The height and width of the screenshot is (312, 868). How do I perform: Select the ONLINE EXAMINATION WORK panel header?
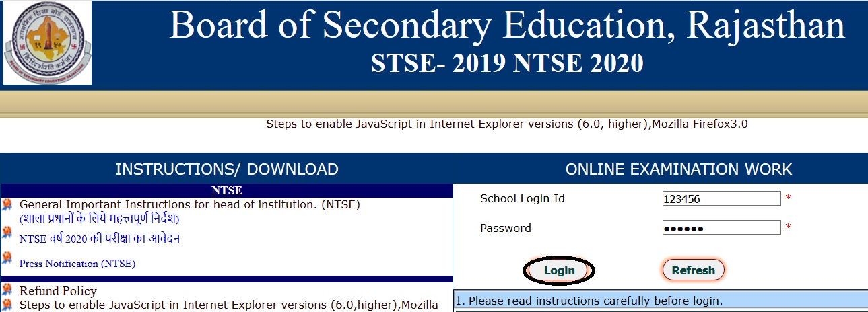coord(679,169)
